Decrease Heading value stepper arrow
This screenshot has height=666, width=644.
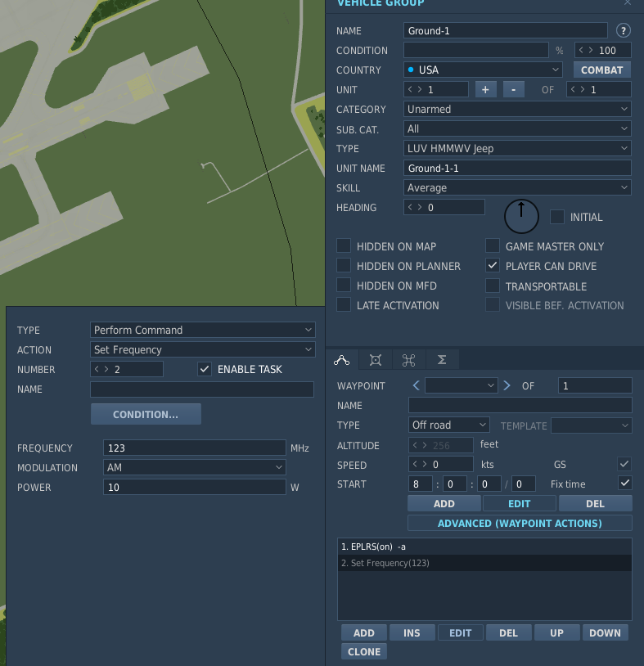coord(410,207)
